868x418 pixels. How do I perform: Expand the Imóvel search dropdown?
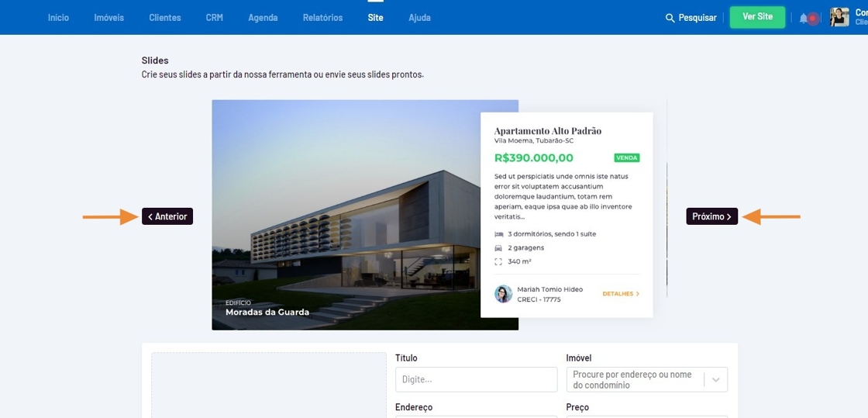[715, 380]
